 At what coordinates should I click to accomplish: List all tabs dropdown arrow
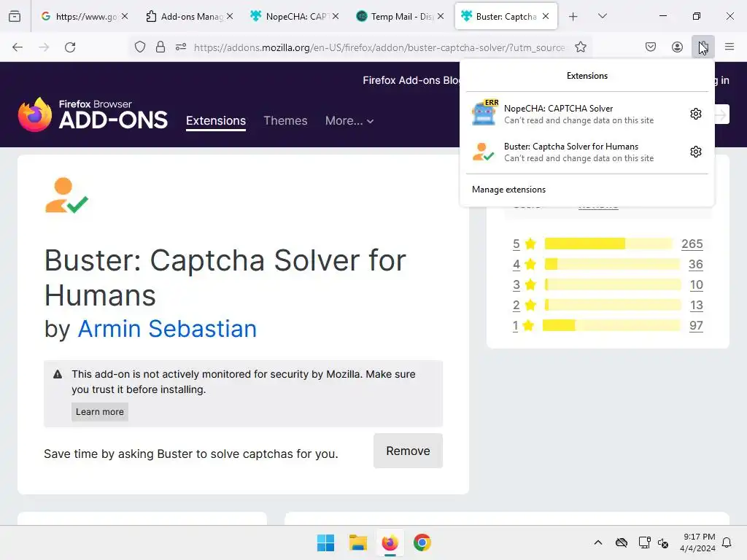pos(602,16)
